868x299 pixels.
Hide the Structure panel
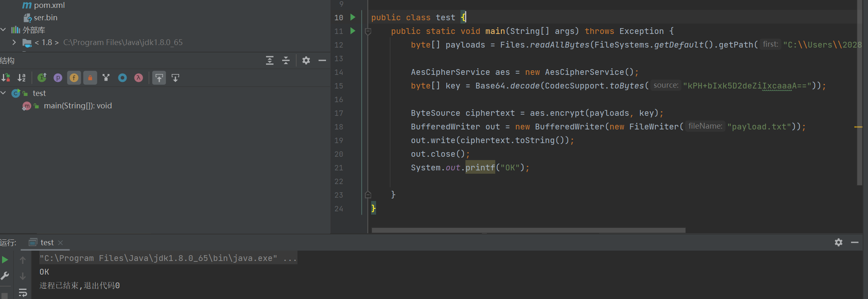tap(322, 60)
